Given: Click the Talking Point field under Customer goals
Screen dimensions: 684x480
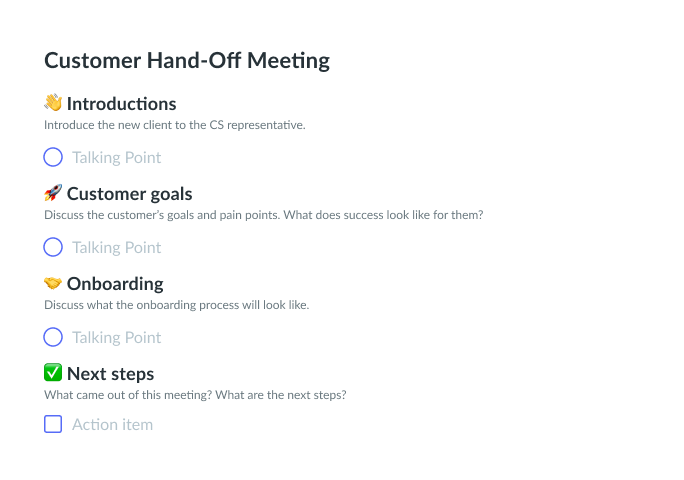Looking at the screenshot, I should (x=116, y=247).
